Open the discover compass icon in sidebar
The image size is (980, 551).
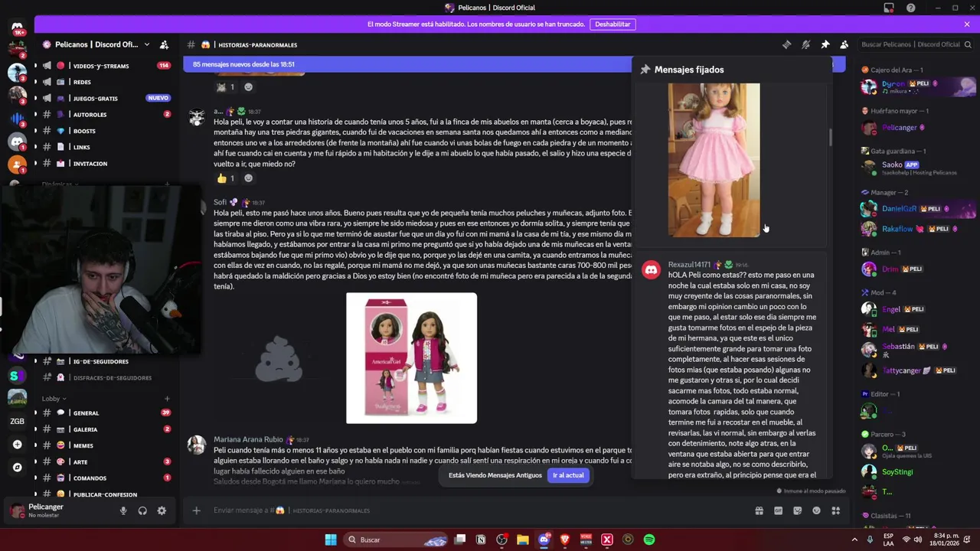point(17,467)
